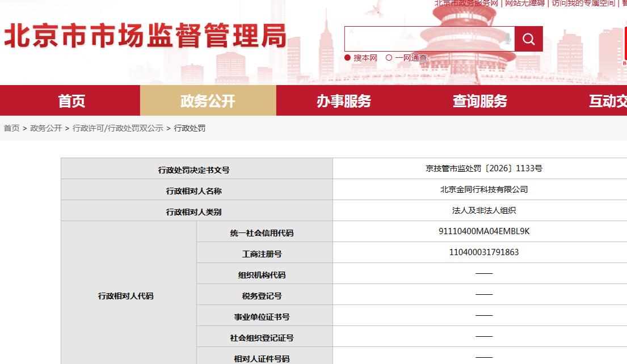
Task: Click the document number 京技管市监处罚〔2026〕1133号
Action: pyautogui.click(x=484, y=168)
